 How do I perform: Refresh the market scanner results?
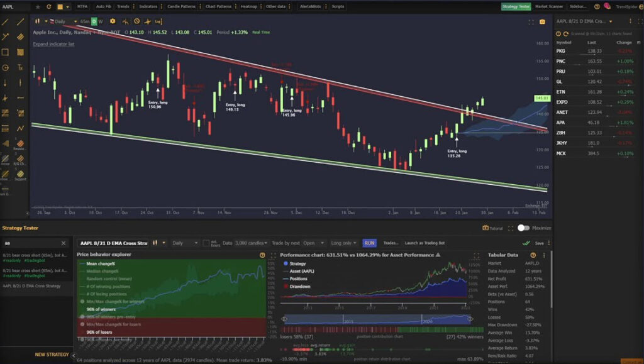(x=566, y=34)
